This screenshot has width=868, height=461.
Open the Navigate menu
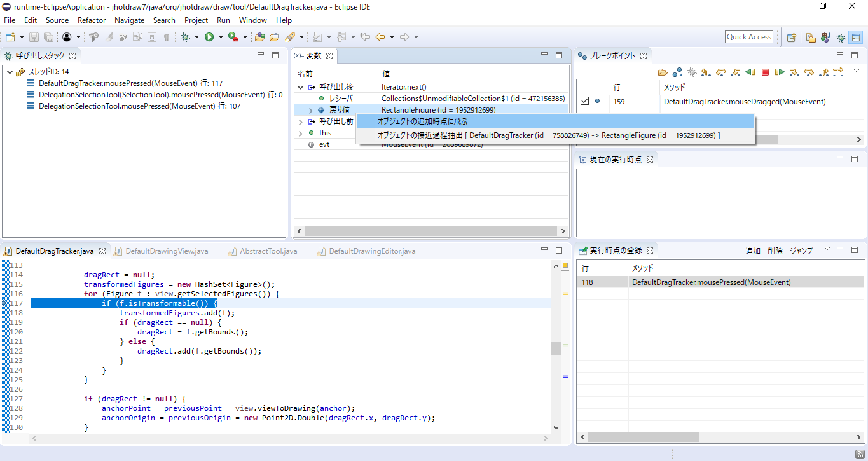(130, 20)
